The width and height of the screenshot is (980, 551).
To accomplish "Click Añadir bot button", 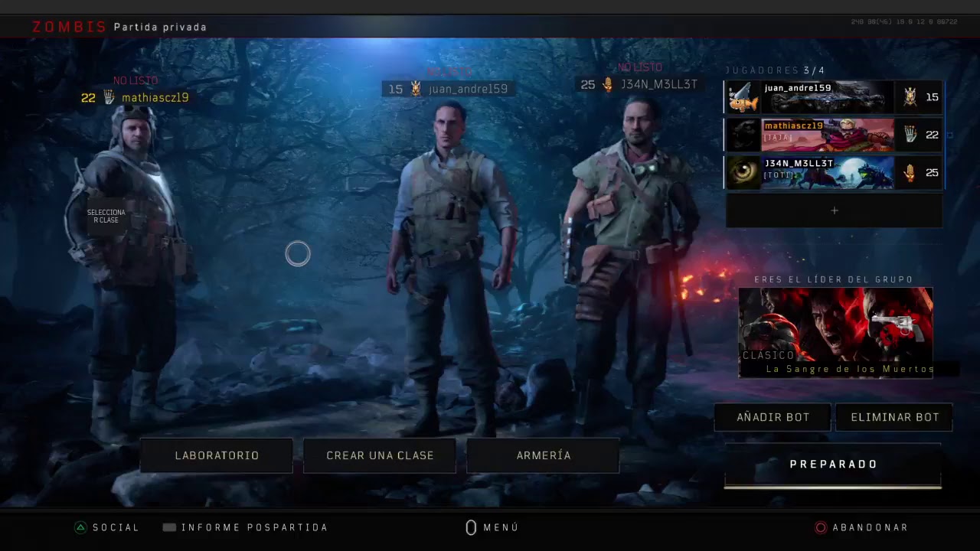I will [x=773, y=417].
